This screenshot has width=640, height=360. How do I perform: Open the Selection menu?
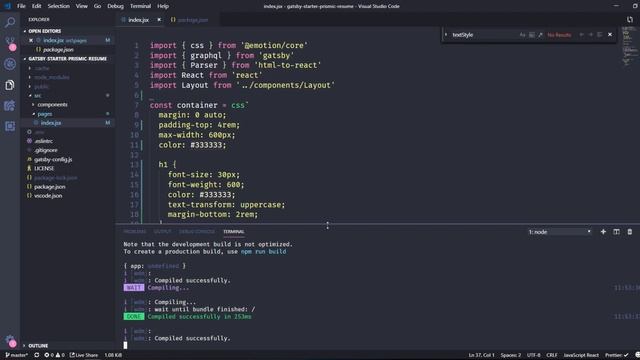[x=58, y=6]
